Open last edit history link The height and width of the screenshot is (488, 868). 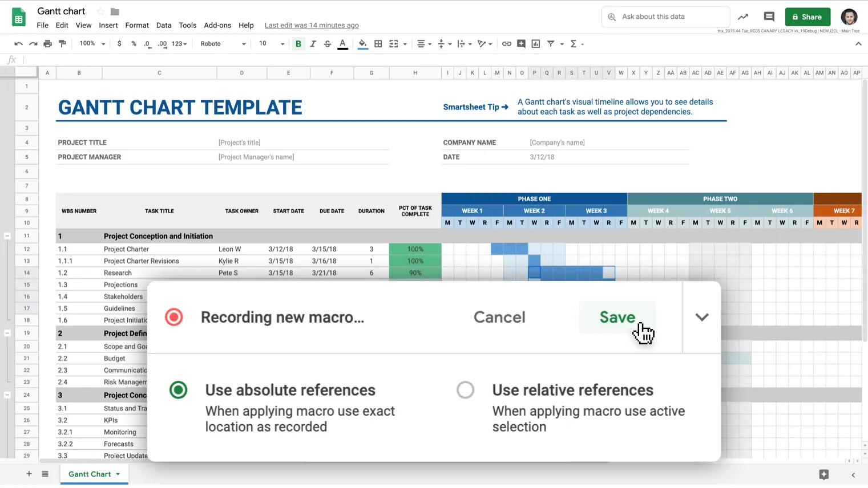coord(312,25)
